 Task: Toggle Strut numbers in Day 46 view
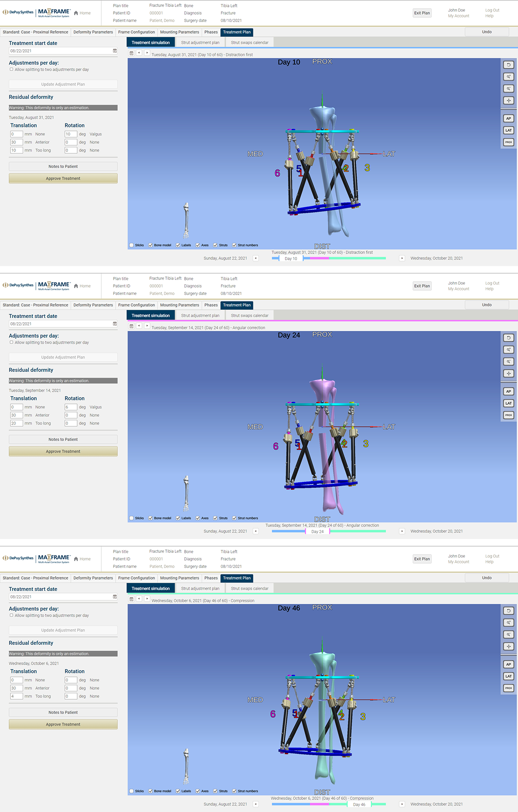point(234,791)
